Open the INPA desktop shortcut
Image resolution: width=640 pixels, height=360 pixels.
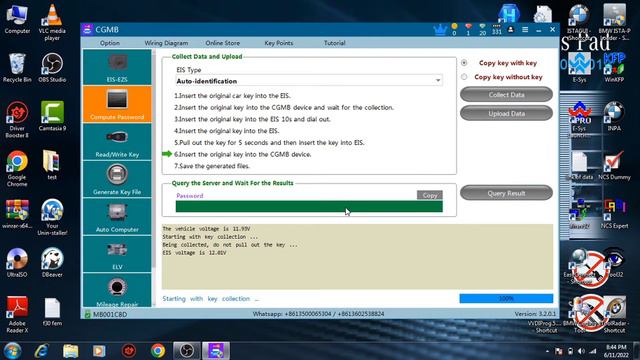point(614,116)
